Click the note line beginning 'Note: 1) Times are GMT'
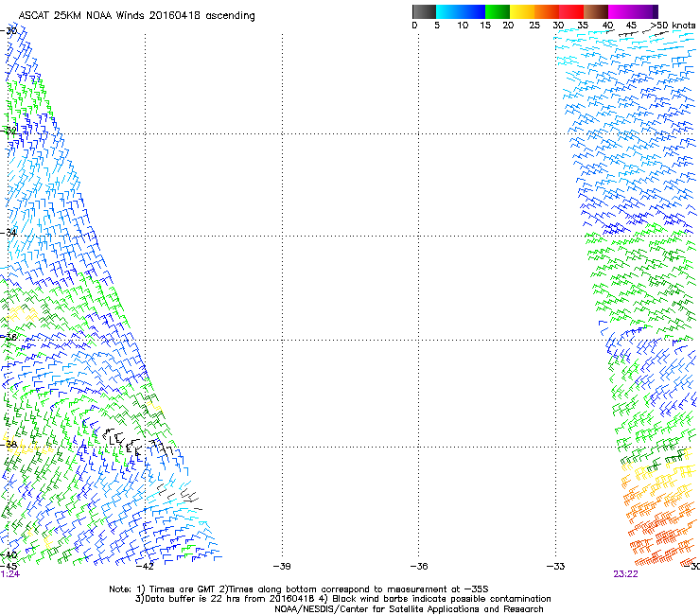This screenshot has width=700, height=615. pos(299,589)
